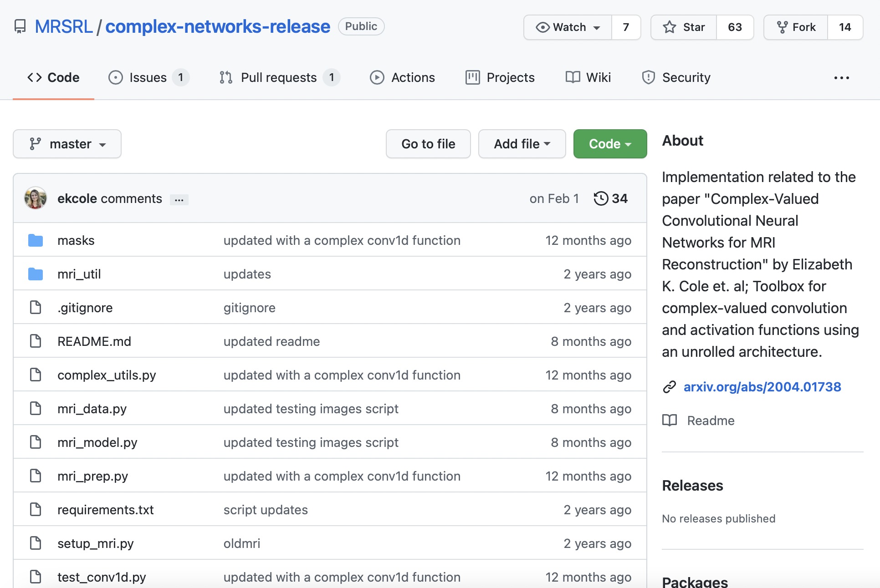This screenshot has height=588, width=880.
Task: Click the masks folder icon
Action: 36,240
